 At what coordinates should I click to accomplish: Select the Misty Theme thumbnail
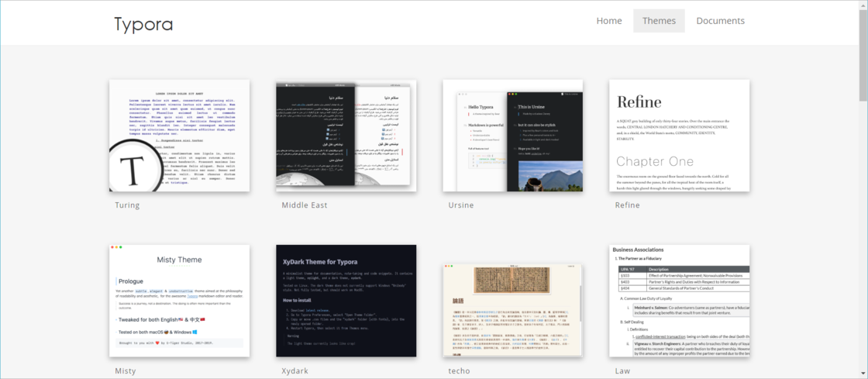tap(179, 301)
